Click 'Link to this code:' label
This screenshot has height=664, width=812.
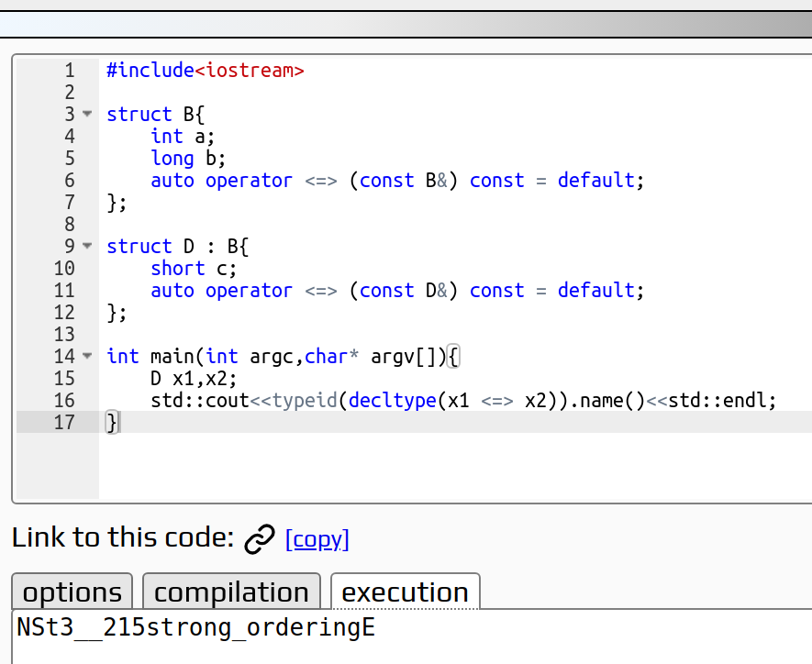click(x=123, y=537)
